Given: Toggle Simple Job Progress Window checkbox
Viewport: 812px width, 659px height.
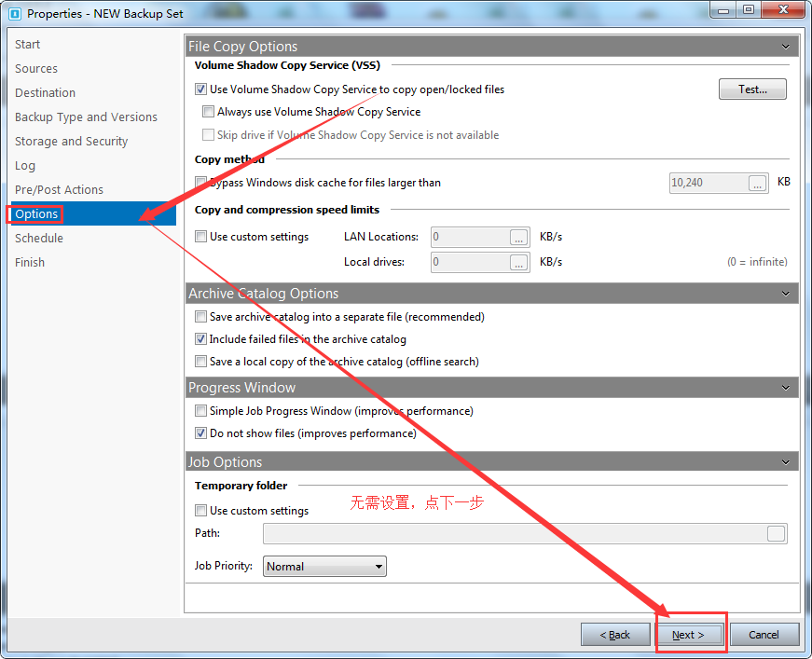Looking at the screenshot, I should 200,411.
